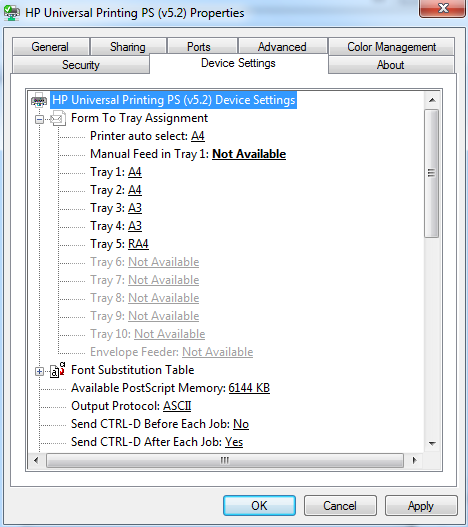Click the vertical scrollbar thumb
Viewport: 468px width, 527px height.
tap(431, 173)
